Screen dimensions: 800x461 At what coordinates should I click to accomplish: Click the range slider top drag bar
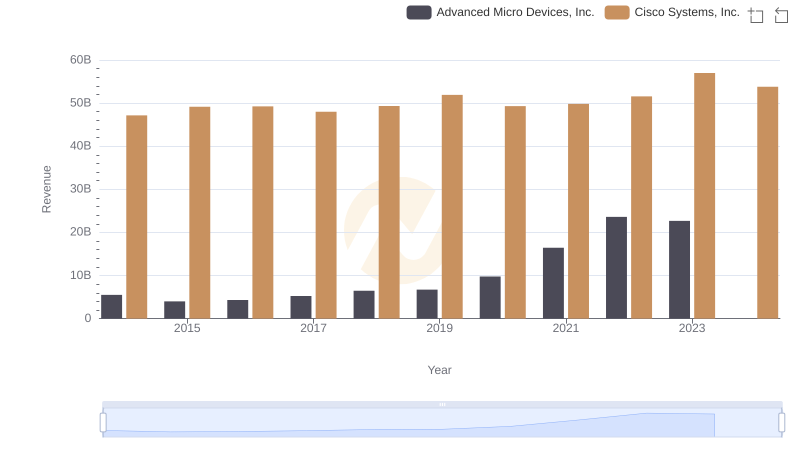coord(442,404)
